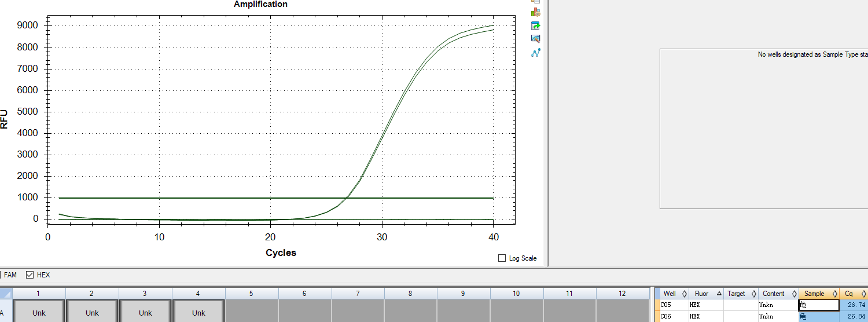
Task: Click the C05 well cell in table
Action: tap(674, 305)
